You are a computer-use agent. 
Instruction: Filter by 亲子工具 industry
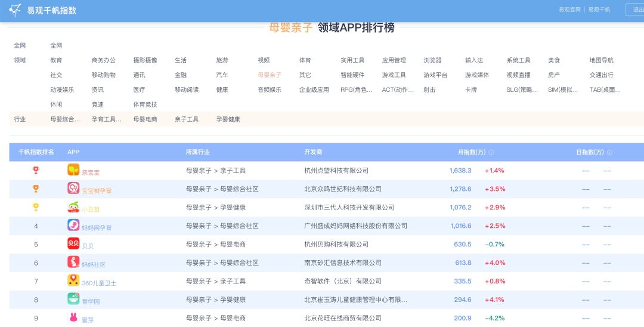187,119
